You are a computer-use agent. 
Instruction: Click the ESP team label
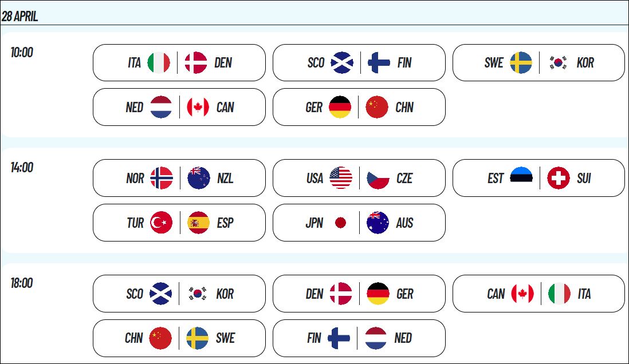[x=225, y=223]
